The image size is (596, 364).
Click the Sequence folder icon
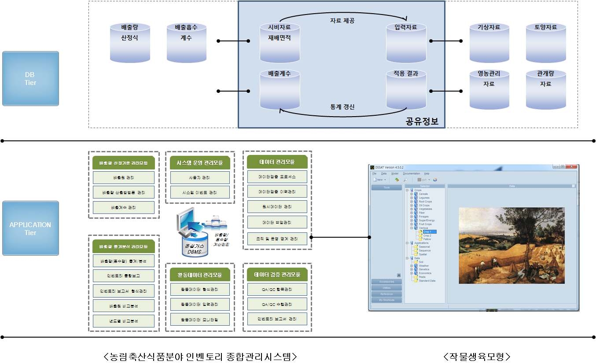coord(416,250)
